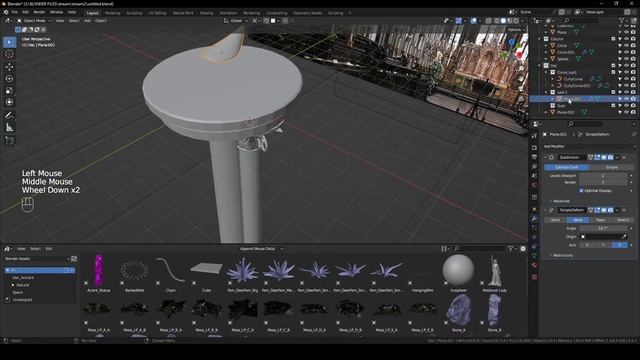Click the eyedropper for the Origin field

click(x=624, y=236)
